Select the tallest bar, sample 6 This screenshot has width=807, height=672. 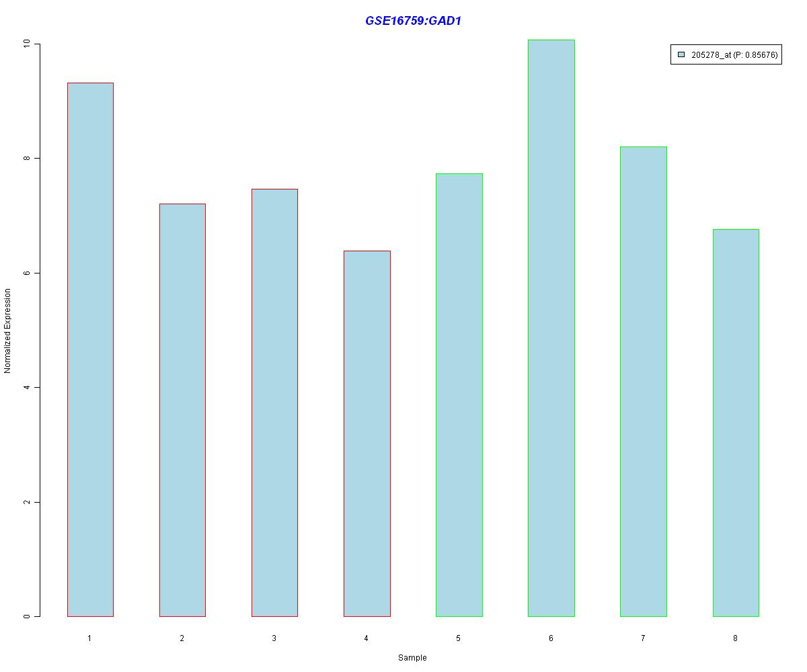tap(551, 328)
